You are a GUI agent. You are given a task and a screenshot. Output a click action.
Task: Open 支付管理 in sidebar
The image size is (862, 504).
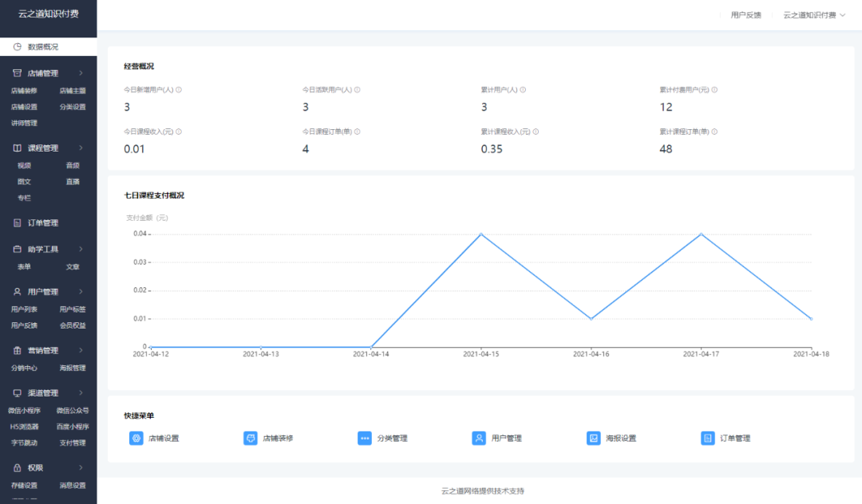click(x=73, y=443)
